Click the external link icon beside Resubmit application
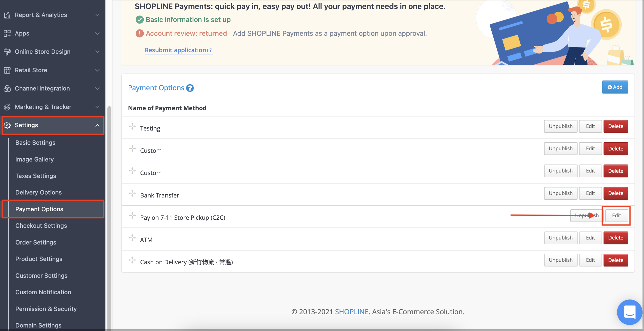 click(x=209, y=50)
